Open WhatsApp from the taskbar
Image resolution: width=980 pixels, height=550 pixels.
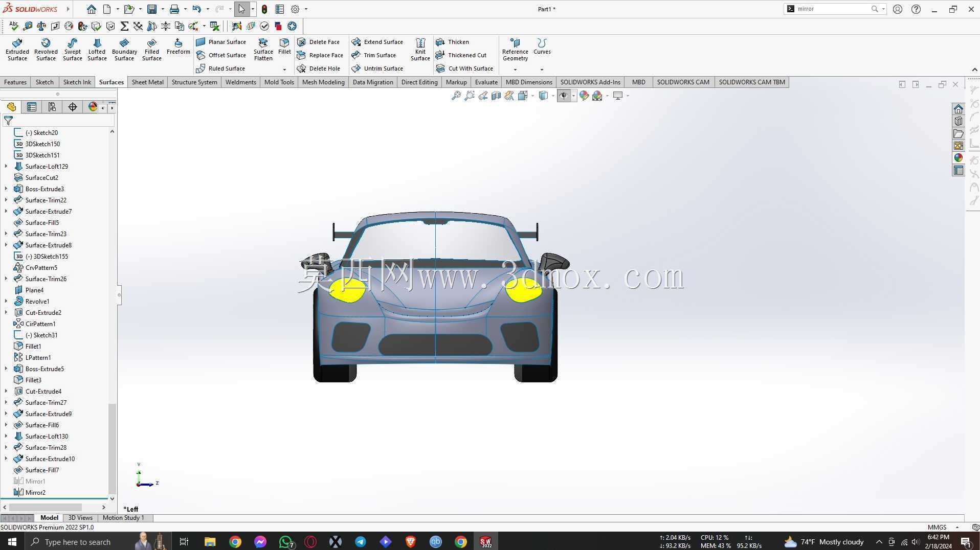click(x=286, y=542)
